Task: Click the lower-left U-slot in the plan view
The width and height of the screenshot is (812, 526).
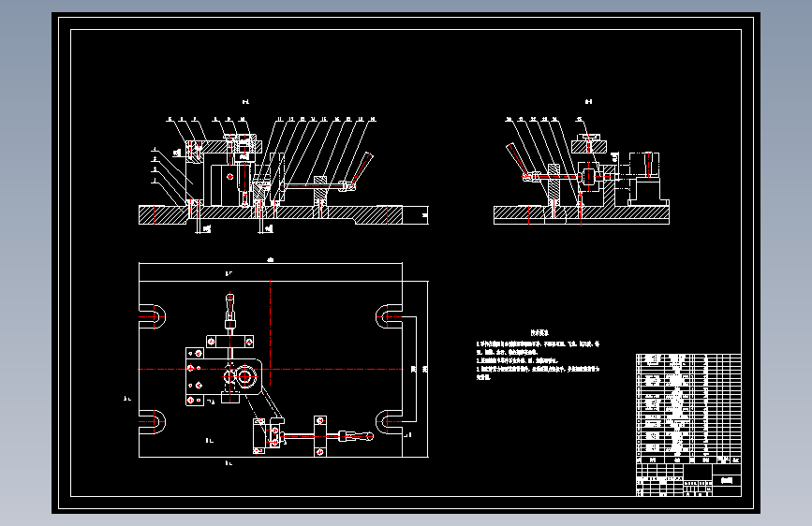Action: (x=153, y=422)
